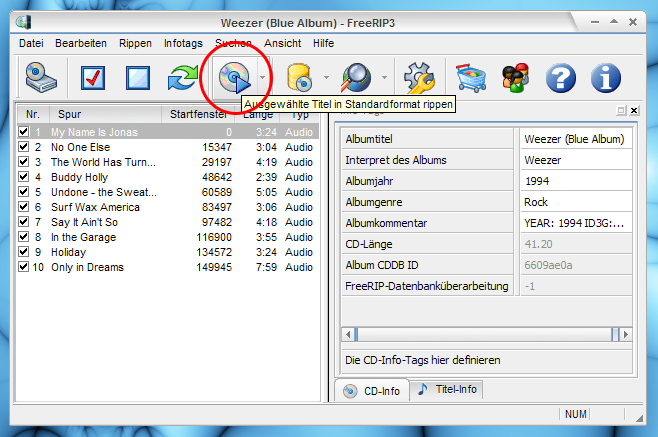This screenshot has height=437, width=658.
Task: Click the people community icon
Action: [x=516, y=78]
